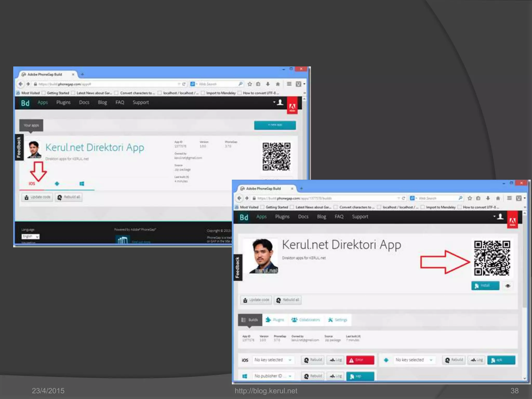Open the Settings tab with wrench icon
This screenshot has height=399, width=532.
337,320
